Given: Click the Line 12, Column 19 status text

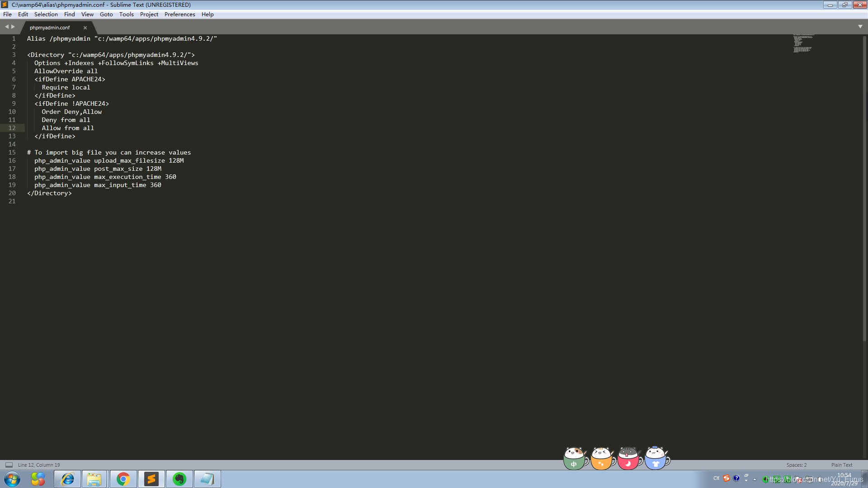Looking at the screenshot, I should point(39,465).
